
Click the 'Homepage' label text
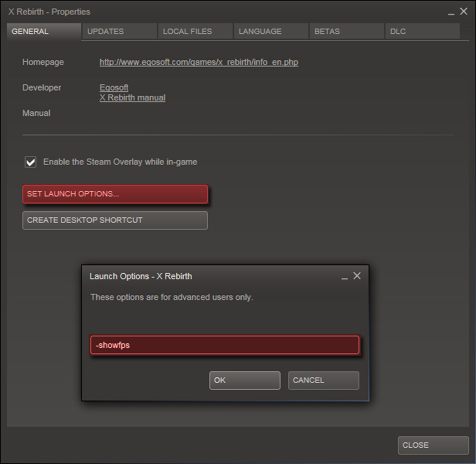[43, 62]
